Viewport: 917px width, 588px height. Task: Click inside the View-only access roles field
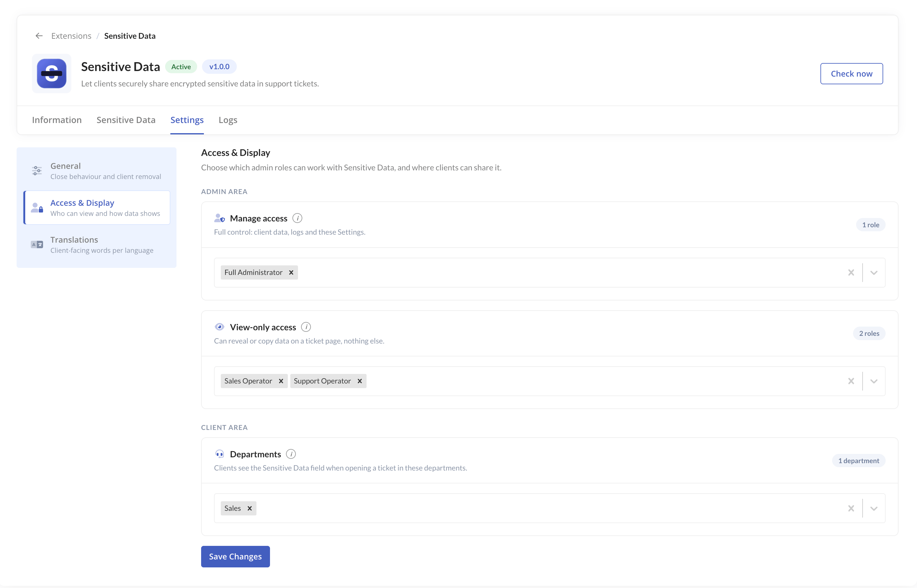point(549,381)
